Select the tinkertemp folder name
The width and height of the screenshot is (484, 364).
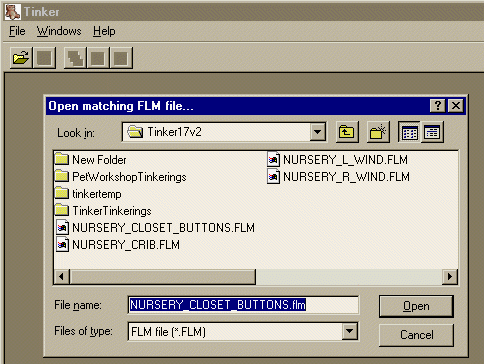pos(97,194)
